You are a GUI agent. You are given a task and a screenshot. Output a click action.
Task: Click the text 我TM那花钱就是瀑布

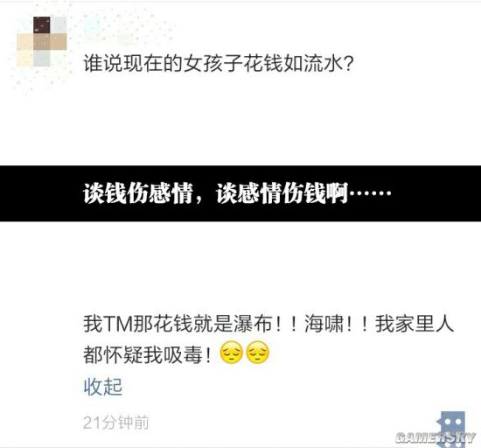[178, 324]
